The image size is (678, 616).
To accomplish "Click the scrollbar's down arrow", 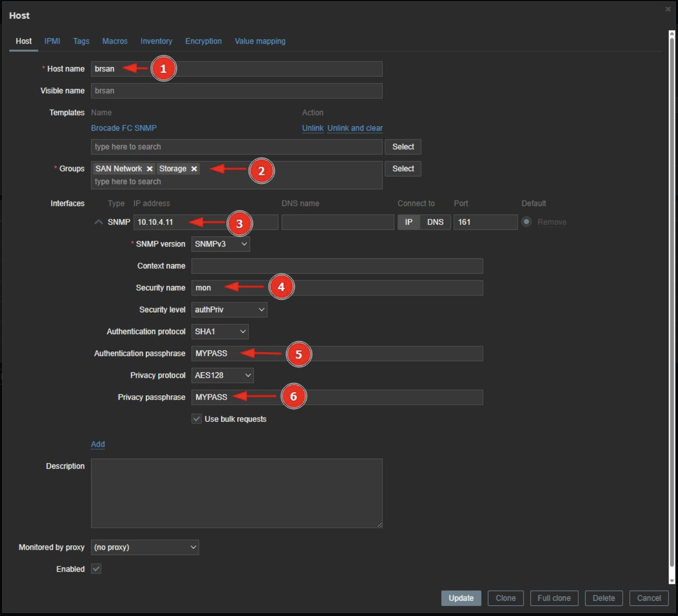I will (672, 581).
